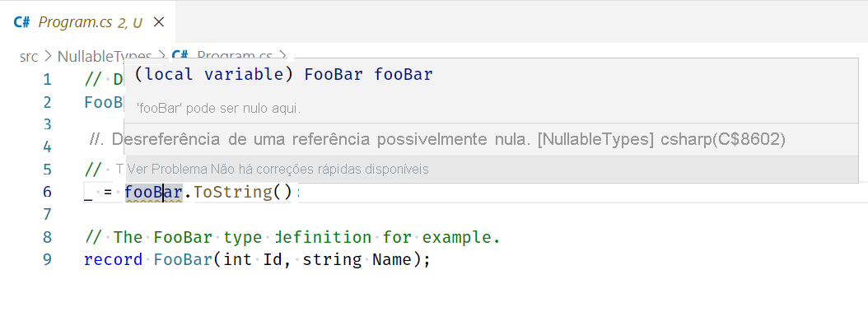Click the 'fooBar pode ser nulo aqui' message
Image resolution: width=868 pixels, height=321 pixels.
219,109
